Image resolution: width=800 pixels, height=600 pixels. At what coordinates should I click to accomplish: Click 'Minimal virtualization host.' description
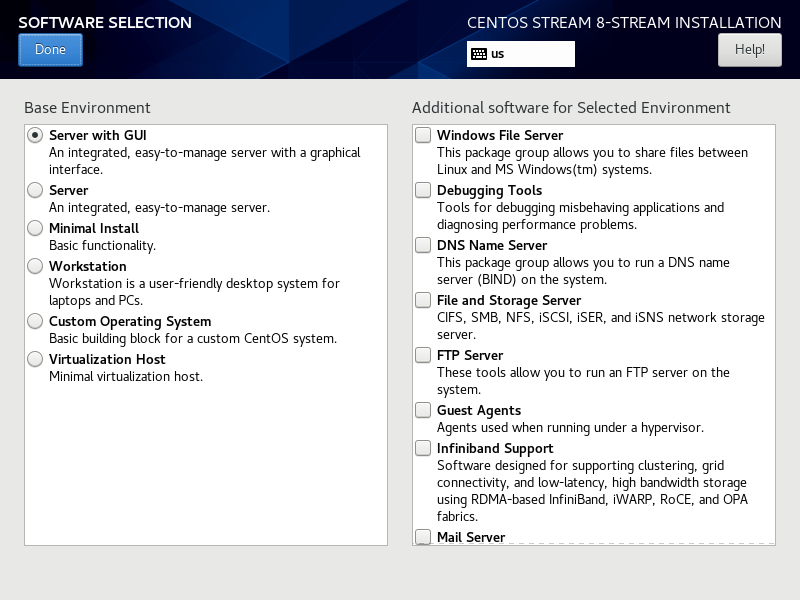coord(126,377)
